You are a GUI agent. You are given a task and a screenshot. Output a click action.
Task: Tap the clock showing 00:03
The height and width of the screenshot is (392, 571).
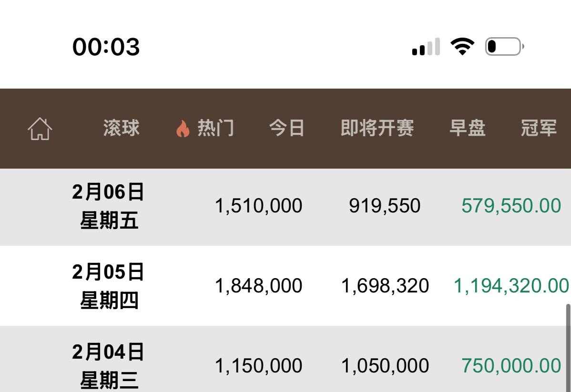pyautogui.click(x=106, y=47)
